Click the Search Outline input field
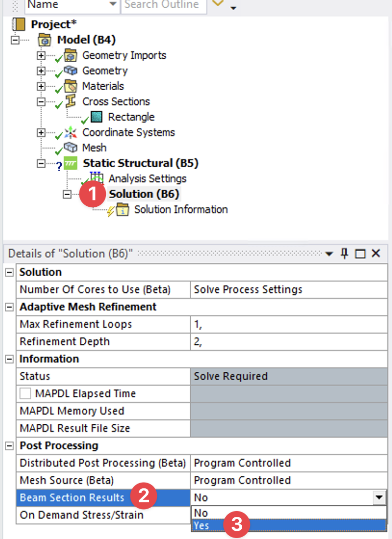The image size is (392, 539). pyautogui.click(x=162, y=5)
